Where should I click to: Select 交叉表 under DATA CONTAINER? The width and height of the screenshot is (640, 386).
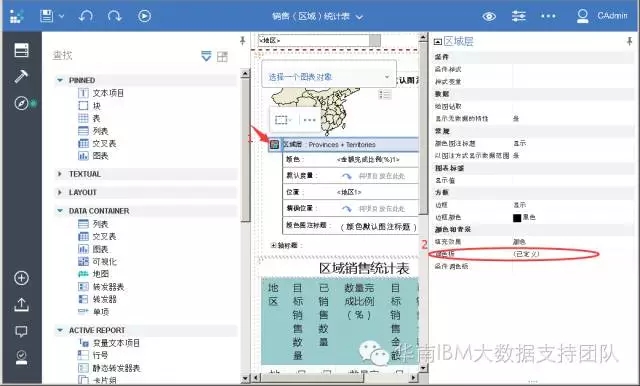point(97,237)
